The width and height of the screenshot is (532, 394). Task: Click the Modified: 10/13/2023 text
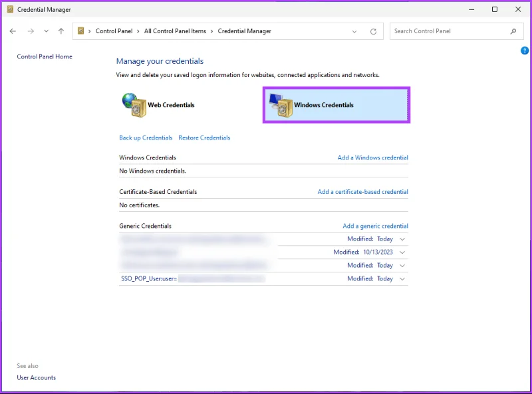[x=363, y=252]
